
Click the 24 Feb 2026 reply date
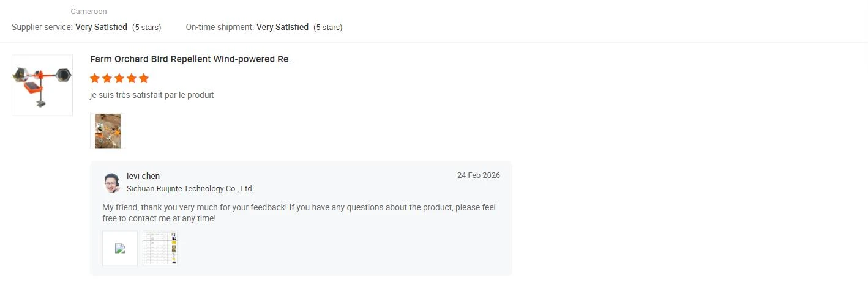[x=479, y=175]
